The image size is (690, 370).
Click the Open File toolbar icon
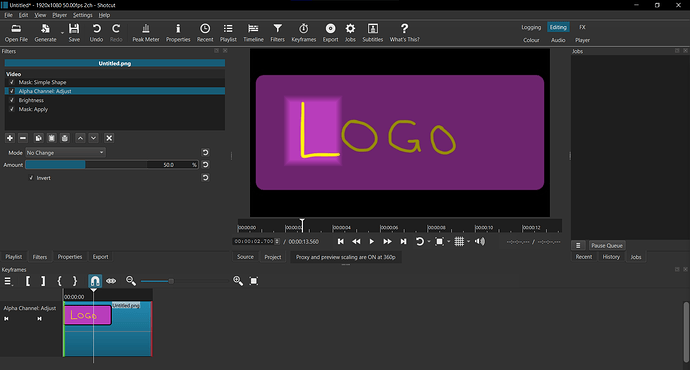coord(16,33)
